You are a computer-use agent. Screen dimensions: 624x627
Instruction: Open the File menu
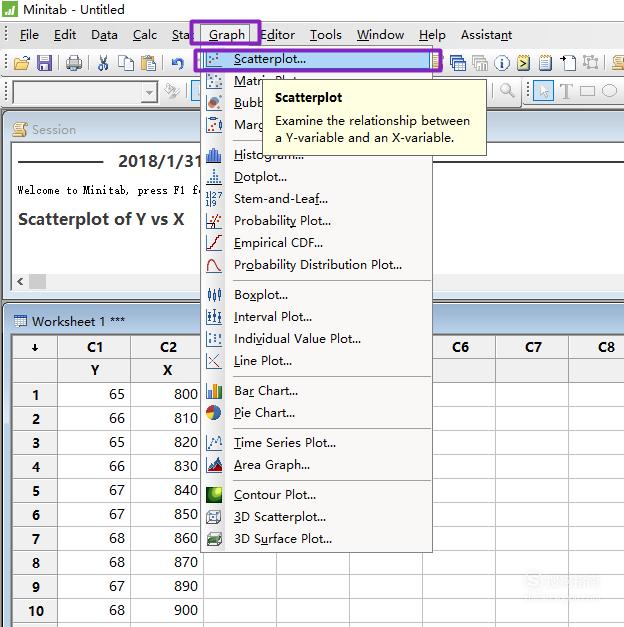29,35
